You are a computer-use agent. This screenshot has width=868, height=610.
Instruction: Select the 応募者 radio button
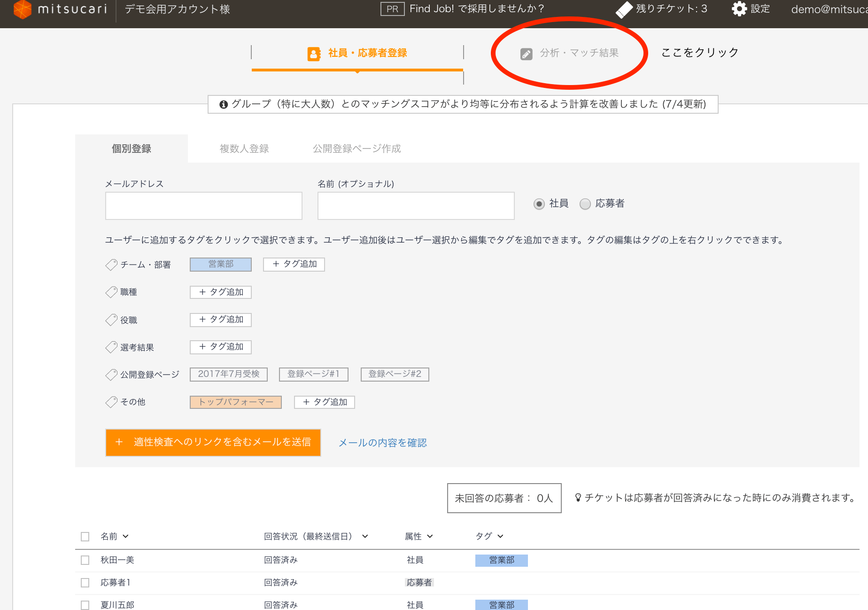coord(585,204)
